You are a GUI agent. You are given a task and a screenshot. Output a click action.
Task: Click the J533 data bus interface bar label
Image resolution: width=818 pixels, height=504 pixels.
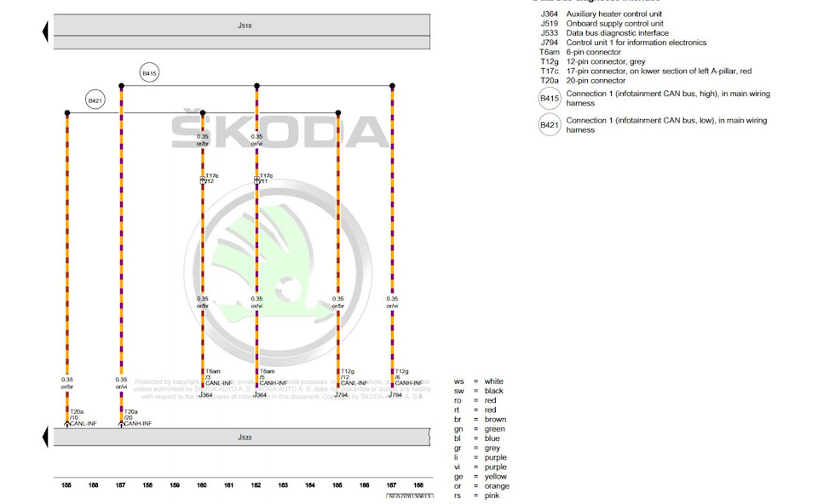point(245,438)
